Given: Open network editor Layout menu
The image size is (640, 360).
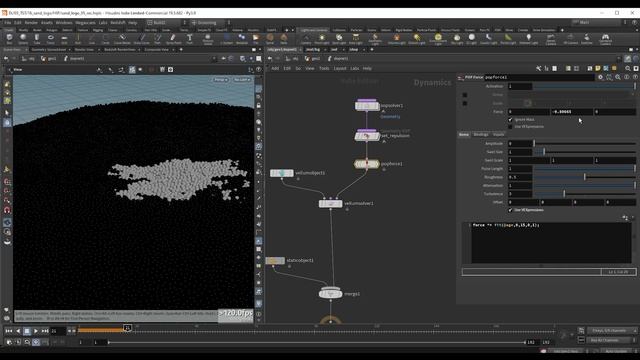Looking at the screenshot, I should [340, 68].
